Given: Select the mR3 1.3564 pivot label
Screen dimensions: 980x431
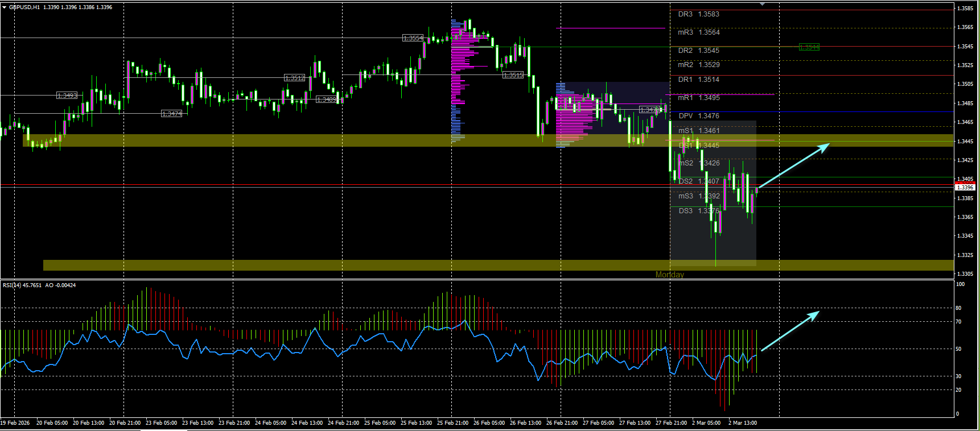Looking at the screenshot, I should tap(699, 32).
